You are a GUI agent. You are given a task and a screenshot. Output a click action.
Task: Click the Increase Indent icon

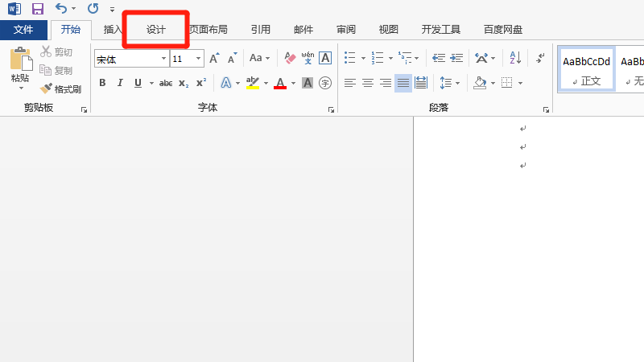(456, 58)
